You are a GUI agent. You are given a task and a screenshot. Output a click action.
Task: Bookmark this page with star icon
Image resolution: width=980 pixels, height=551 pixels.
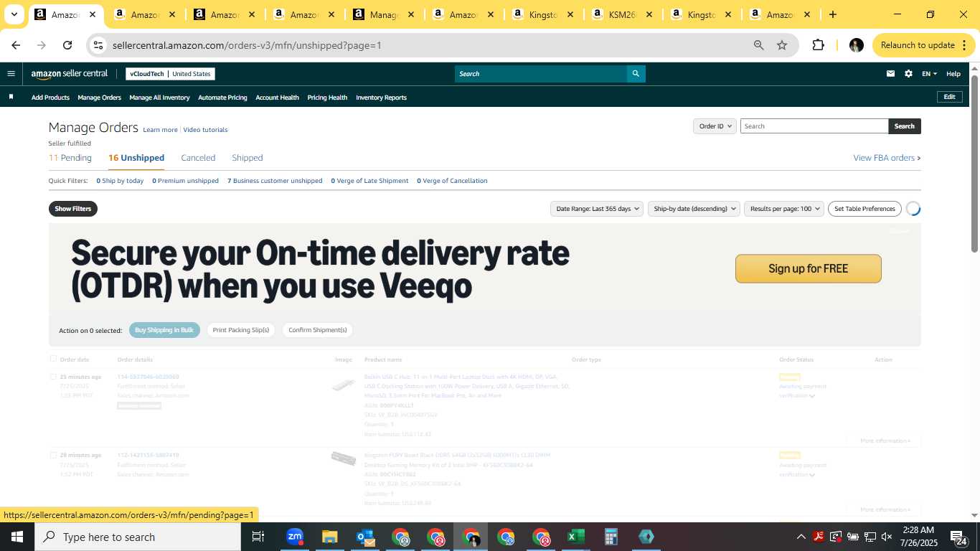pos(782,45)
